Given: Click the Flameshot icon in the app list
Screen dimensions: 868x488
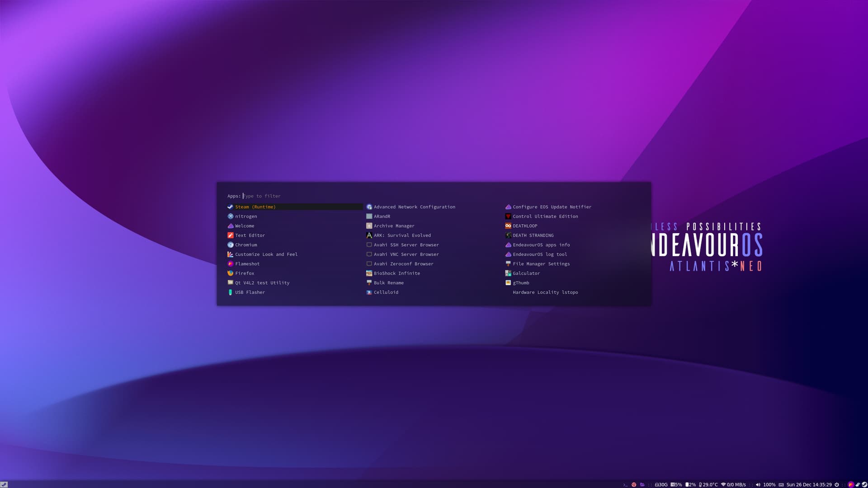Looking at the screenshot, I should tap(230, 264).
